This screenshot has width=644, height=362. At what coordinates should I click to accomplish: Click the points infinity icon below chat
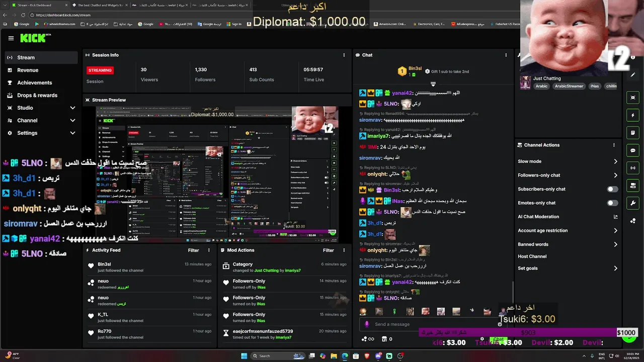click(369, 339)
